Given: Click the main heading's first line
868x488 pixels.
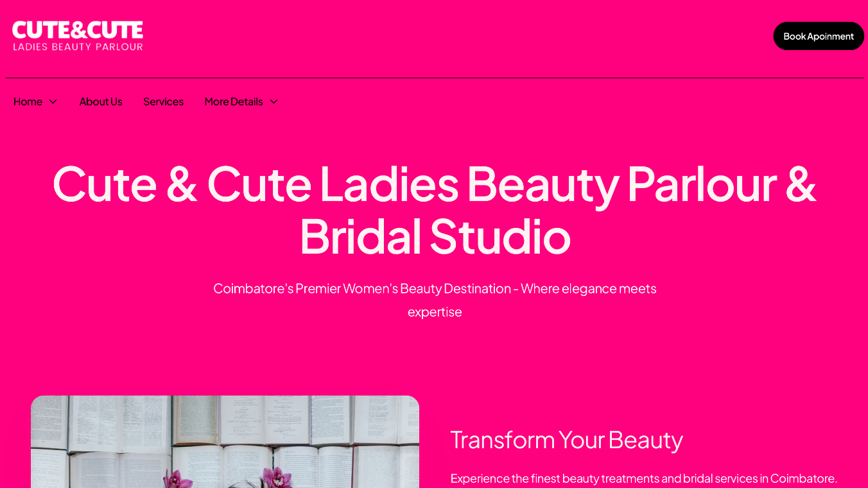Looking at the screenshot, I should point(434,184).
